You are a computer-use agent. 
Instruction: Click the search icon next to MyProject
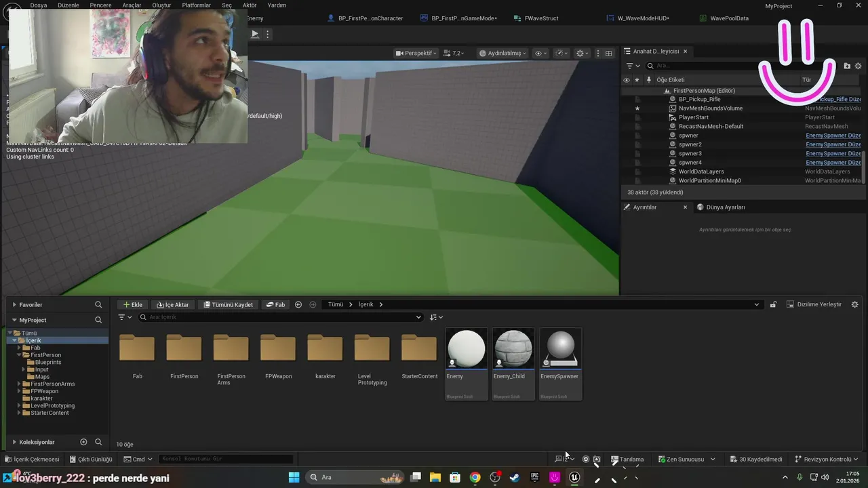(98, 320)
